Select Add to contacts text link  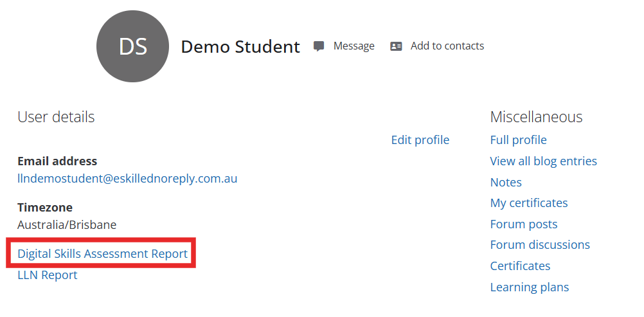point(447,46)
